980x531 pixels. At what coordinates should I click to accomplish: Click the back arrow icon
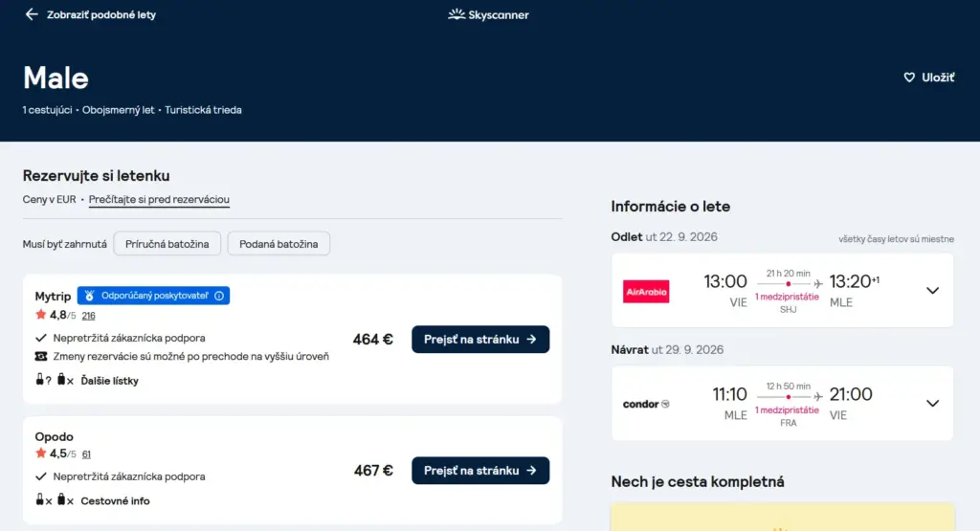(32, 14)
